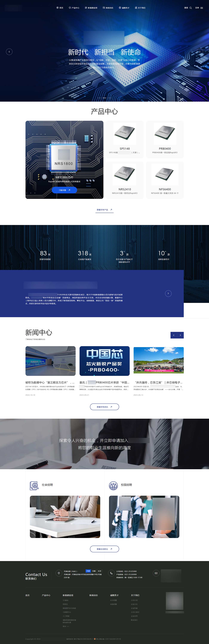Open the 新基建应用 top navigation item
209x644 pixels.
pos(91,8)
